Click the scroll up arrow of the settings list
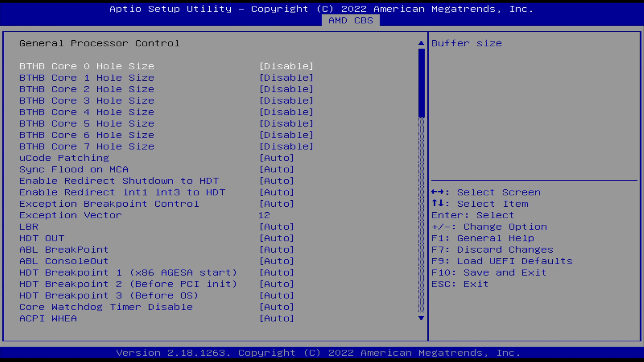The height and width of the screenshot is (362, 644). (421, 43)
